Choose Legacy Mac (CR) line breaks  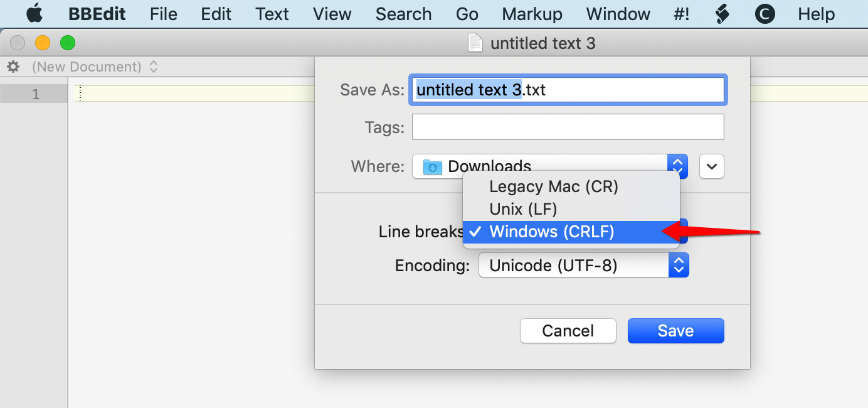click(553, 186)
